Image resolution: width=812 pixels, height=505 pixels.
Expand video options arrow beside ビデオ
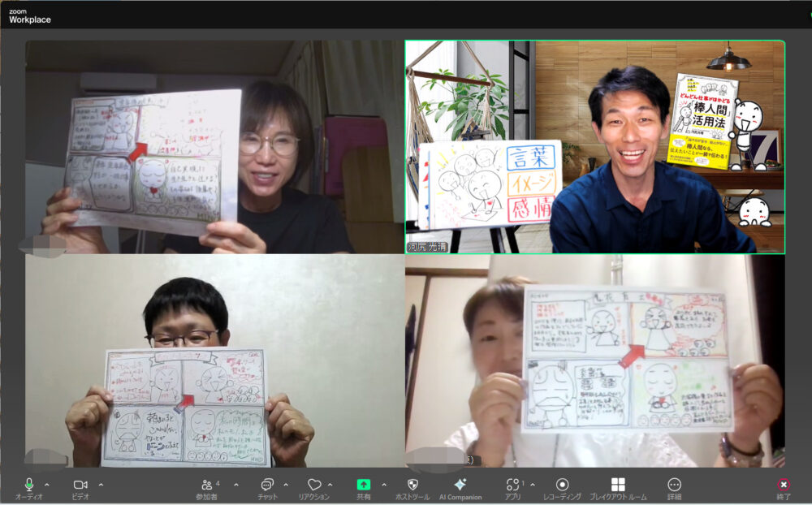click(x=101, y=485)
